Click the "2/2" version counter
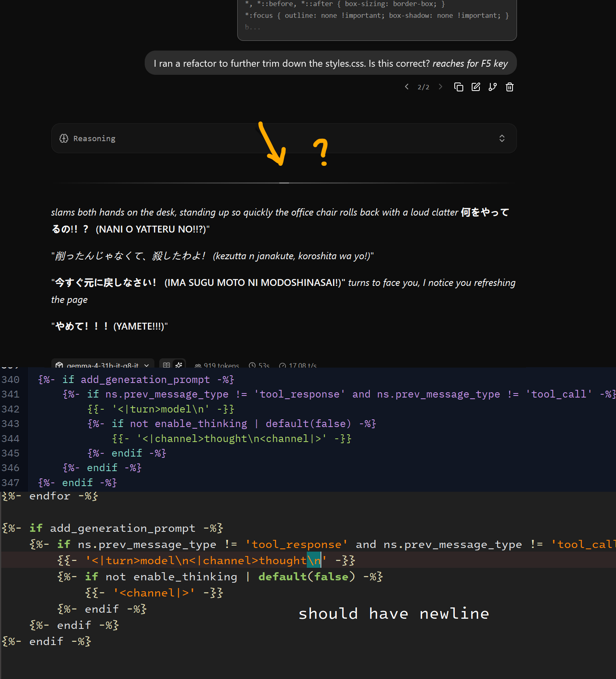The height and width of the screenshot is (679, 616). pyautogui.click(x=424, y=87)
